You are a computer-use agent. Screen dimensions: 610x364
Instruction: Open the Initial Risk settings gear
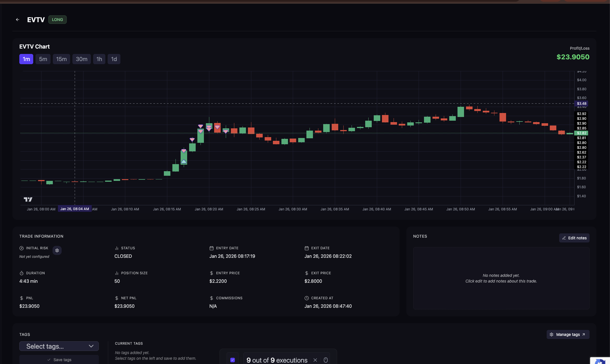coord(57,250)
